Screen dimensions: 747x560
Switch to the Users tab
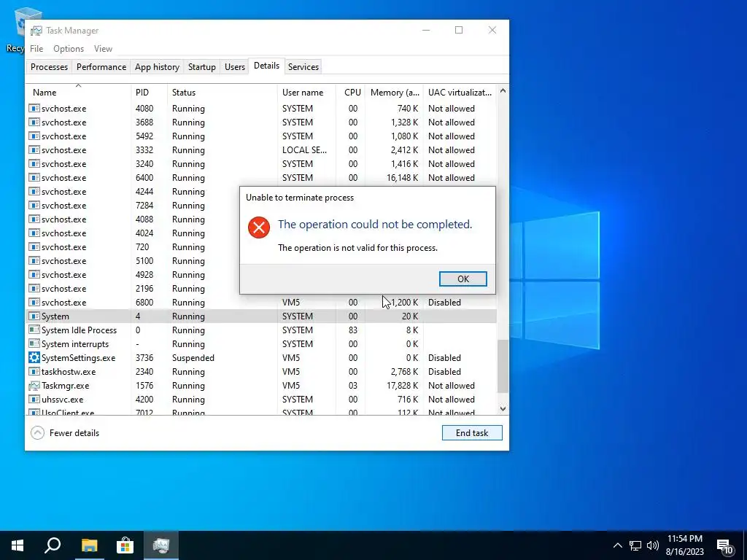[235, 66]
